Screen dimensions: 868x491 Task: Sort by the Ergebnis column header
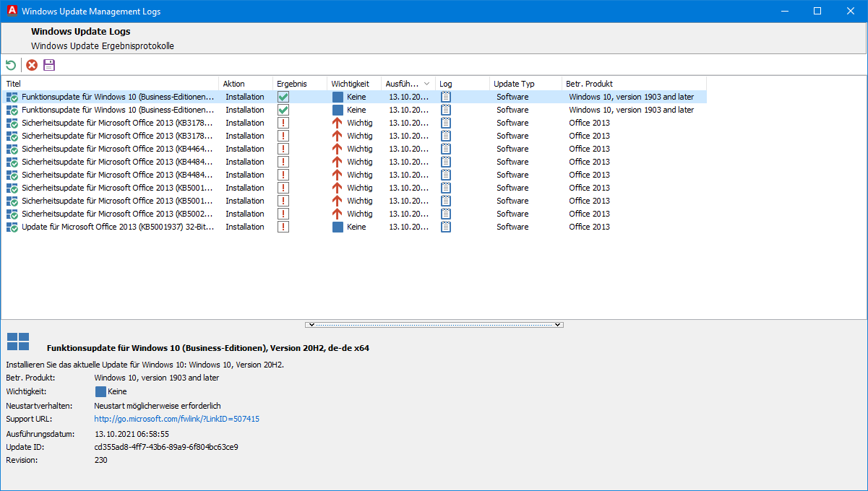pos(300,84)
